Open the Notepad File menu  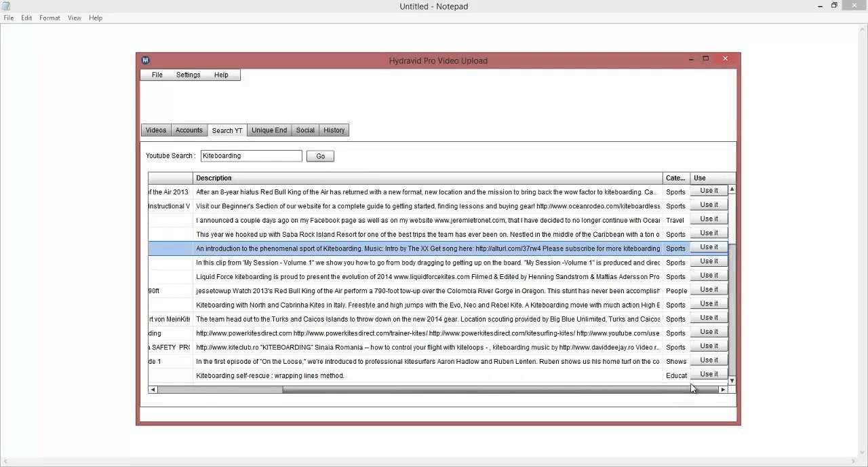9,18
